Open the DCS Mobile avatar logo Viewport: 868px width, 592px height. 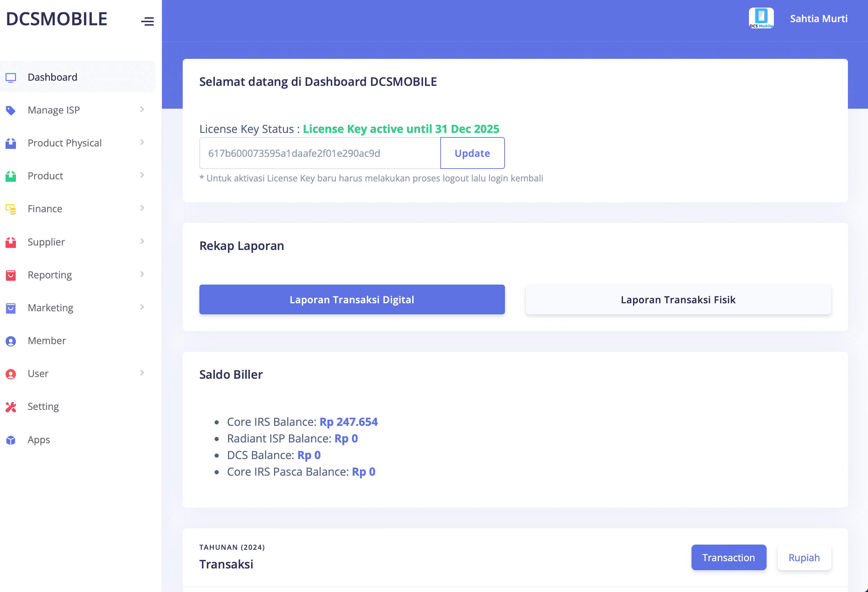pos(761,18)
